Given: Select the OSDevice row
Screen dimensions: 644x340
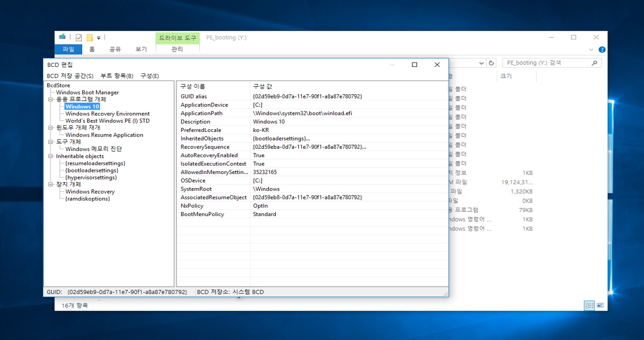Looking at the screenshot, I should 312,181.
